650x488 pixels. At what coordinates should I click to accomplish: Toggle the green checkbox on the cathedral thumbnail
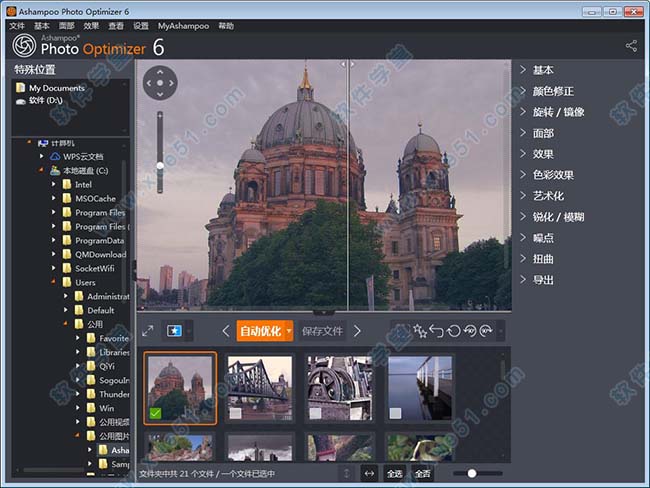coord(155,413)
